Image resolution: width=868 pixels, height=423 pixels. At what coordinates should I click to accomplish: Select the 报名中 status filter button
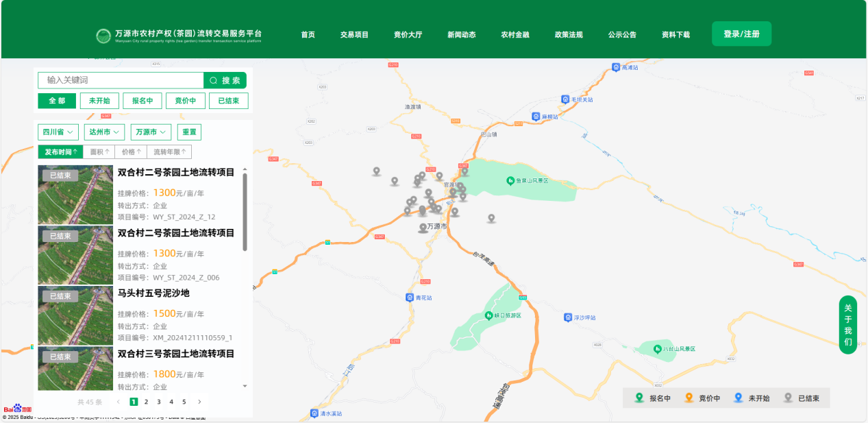point(142,101)
